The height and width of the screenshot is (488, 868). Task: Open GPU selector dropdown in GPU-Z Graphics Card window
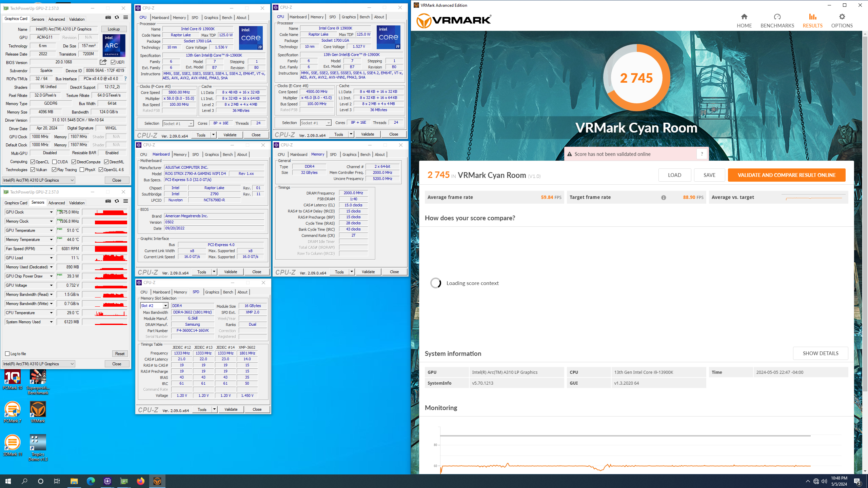point(38,180)
